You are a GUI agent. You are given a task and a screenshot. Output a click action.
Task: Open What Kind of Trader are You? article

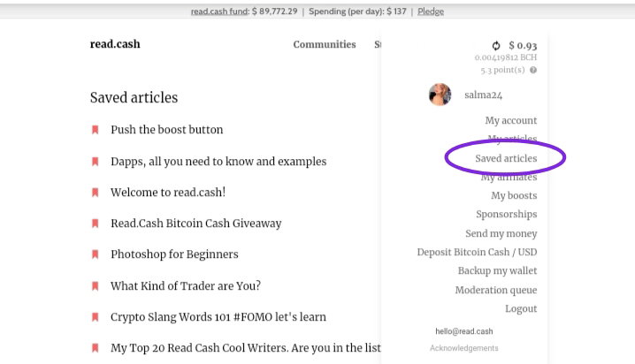pos(186,286)
